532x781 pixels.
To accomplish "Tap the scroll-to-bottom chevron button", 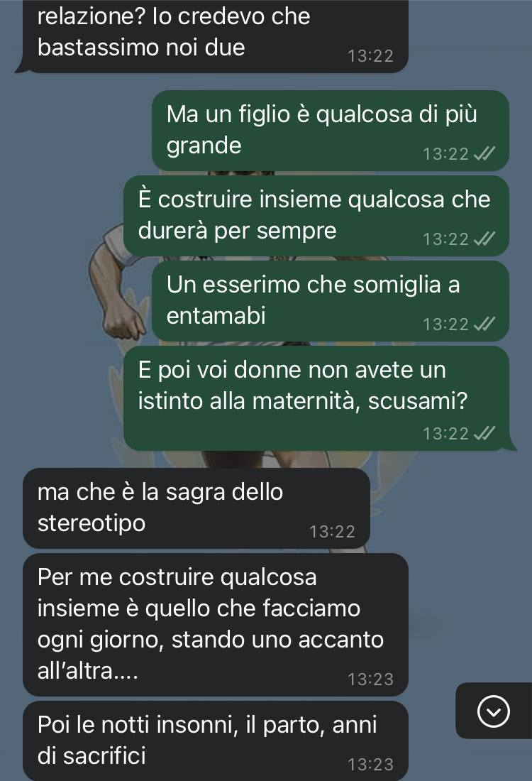I will pos(493,711).
